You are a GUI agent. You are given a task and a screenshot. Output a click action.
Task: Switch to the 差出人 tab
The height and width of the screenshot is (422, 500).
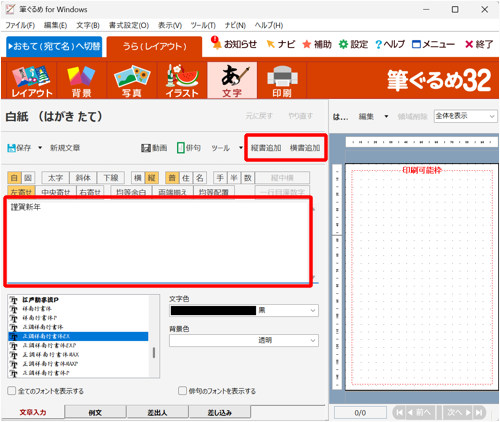coord(157,413)
